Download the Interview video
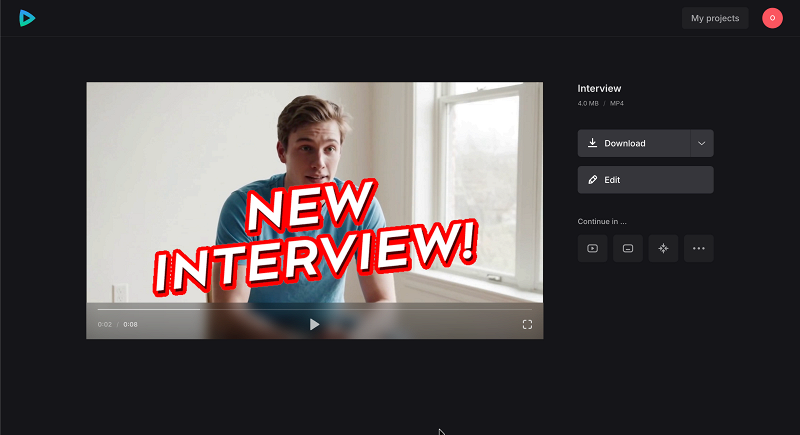This screenshot has width=800, height=435. pyautogui.click(x=633, y=143)
